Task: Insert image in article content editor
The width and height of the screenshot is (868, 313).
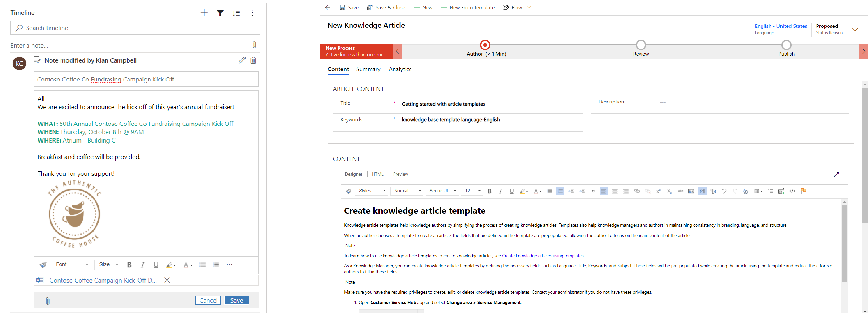Action: click(691, 191)
